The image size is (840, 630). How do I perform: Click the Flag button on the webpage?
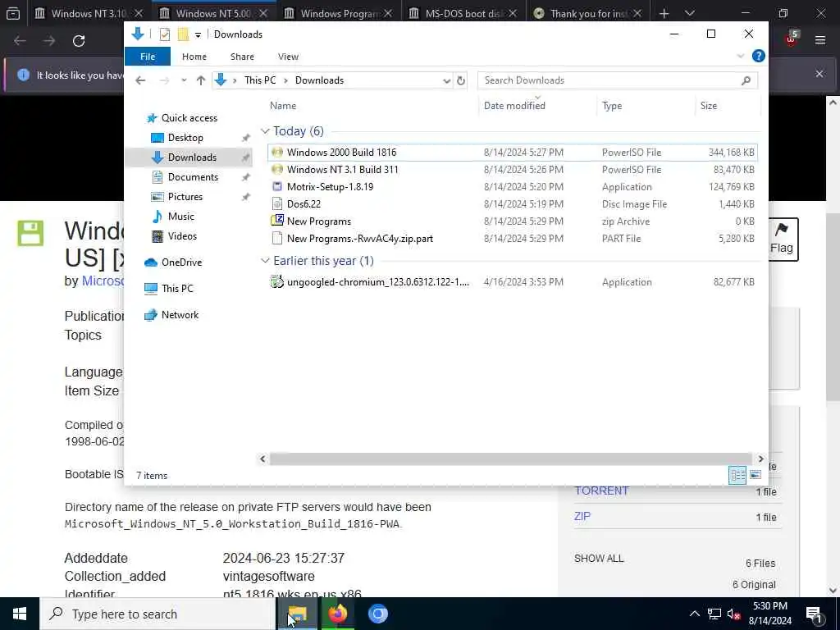click(783, 240)
